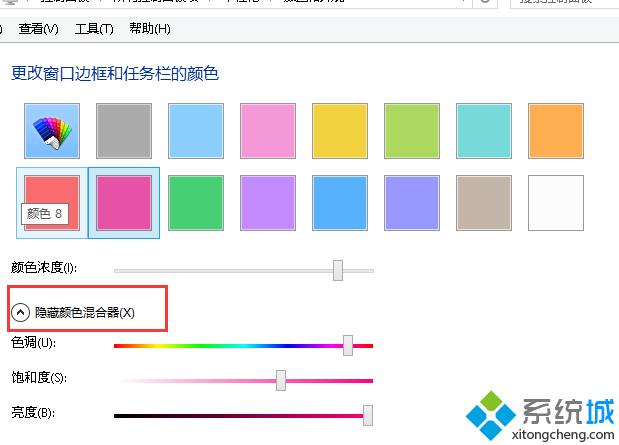Screen dimensions: 619x445
Task: Open the 帮助(H) menu
Action: (150, 29)
